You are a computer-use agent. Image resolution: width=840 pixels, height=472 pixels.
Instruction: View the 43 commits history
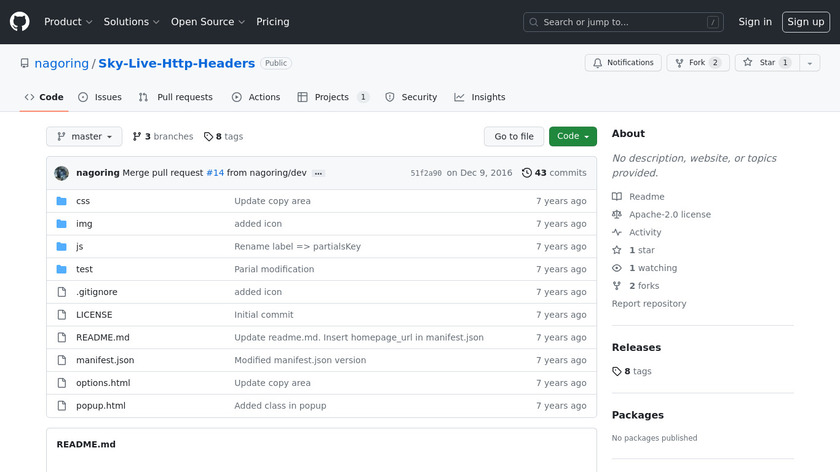click(x=554, y=173)
